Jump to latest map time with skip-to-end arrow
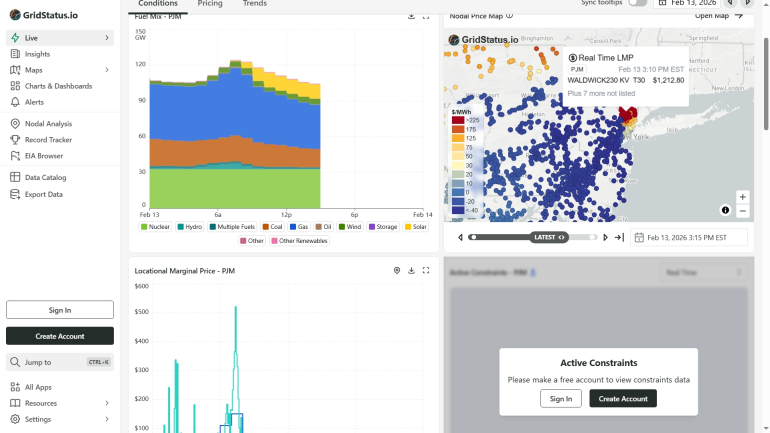 [619, 237]
